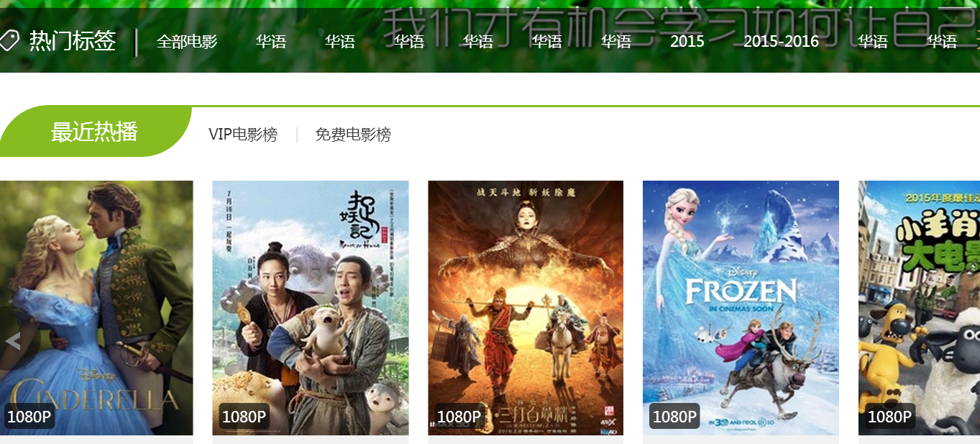Open the Monkey King movie poster
The width and height of the screenshot is (980, 444).
(526, 308)
